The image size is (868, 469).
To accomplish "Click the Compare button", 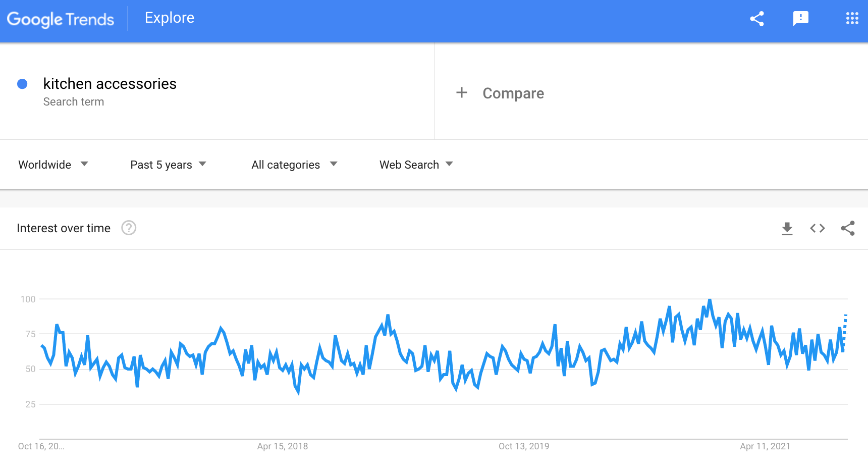I will pos(513,93).
